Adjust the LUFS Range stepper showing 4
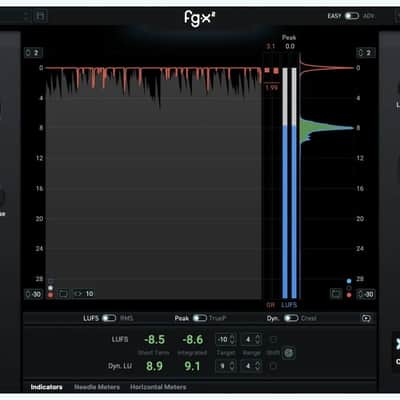 click(x=252, y=340)
